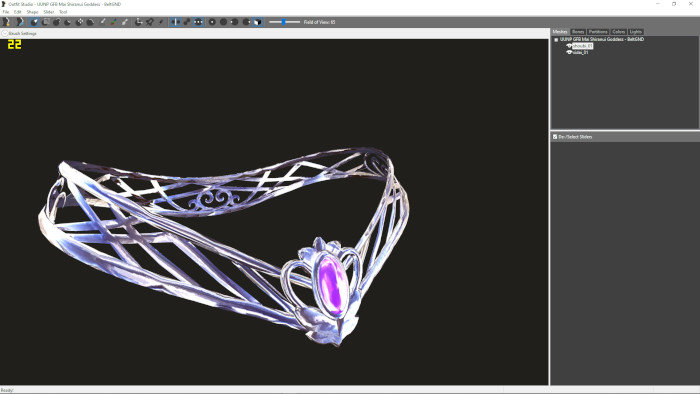Select the Weight paint brush icon
This screenshot has width=700, height=394.
pyautogui.click(x=102, y=22)
